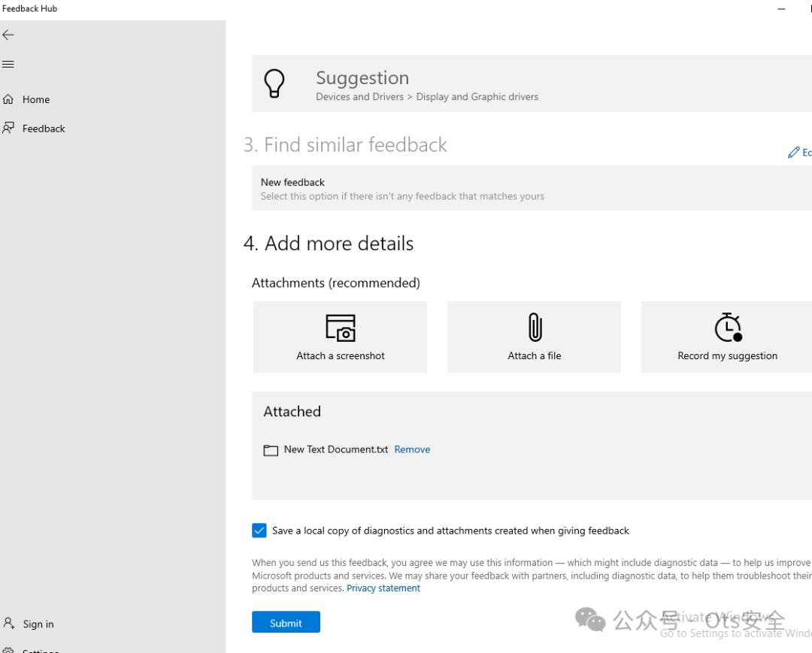Click the Home house icon
812x653 pixels.
pos(8,99)
